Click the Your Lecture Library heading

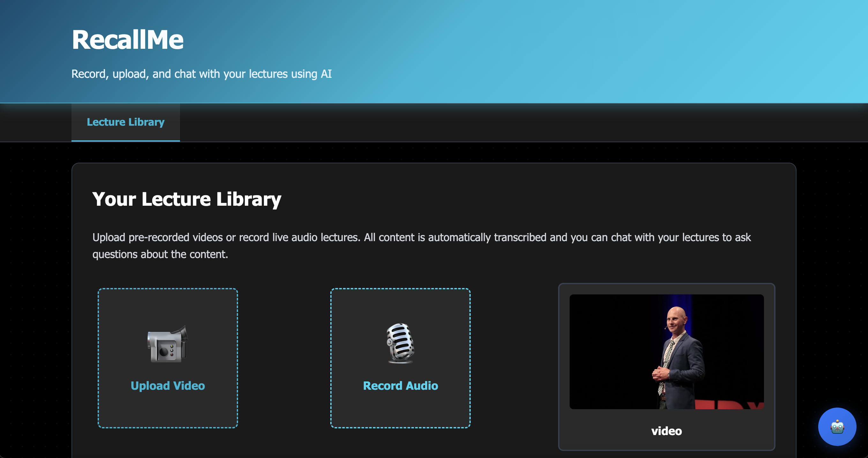(x=186, y=199)
